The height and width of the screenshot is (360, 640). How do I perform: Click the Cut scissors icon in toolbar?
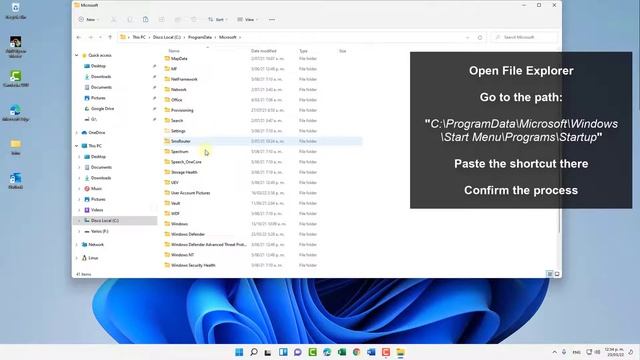114,20
